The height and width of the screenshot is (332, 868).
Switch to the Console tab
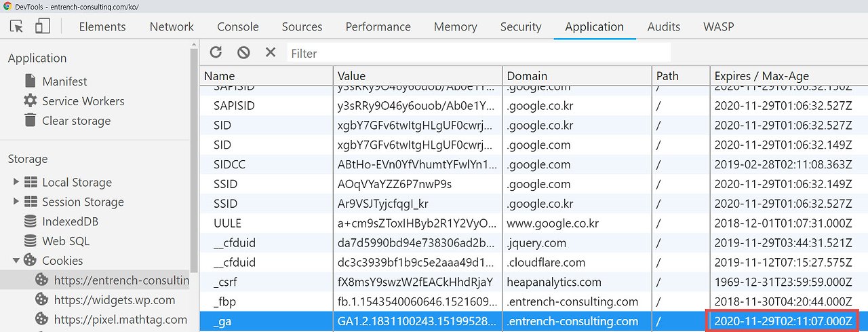pos(238,26)
